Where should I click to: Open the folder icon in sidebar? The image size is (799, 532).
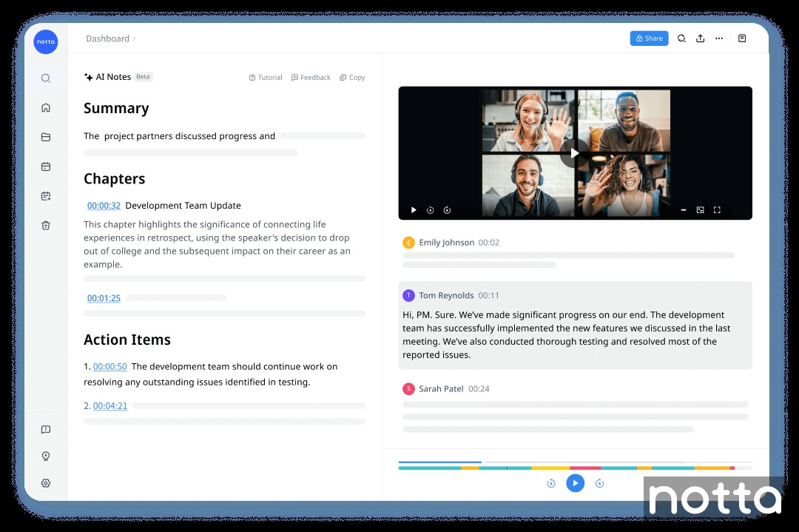pos(46,137)
